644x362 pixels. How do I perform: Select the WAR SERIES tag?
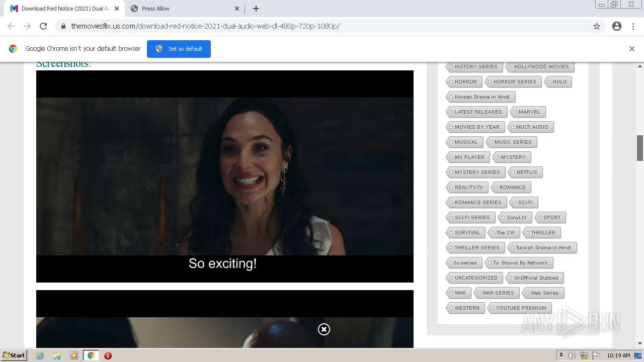tap(496, 293)
